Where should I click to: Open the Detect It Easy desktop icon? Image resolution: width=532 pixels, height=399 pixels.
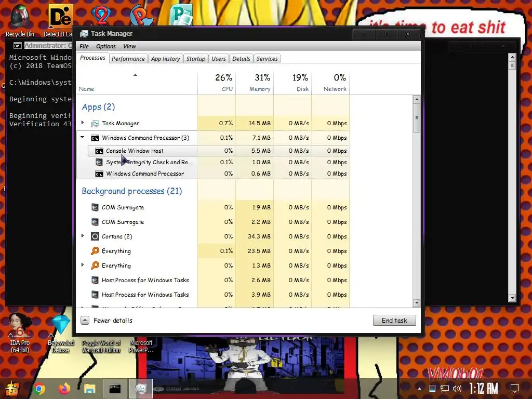point(59,21)
